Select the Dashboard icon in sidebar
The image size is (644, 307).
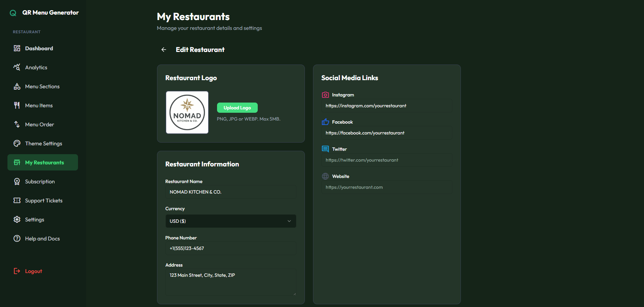coord(17,48)
